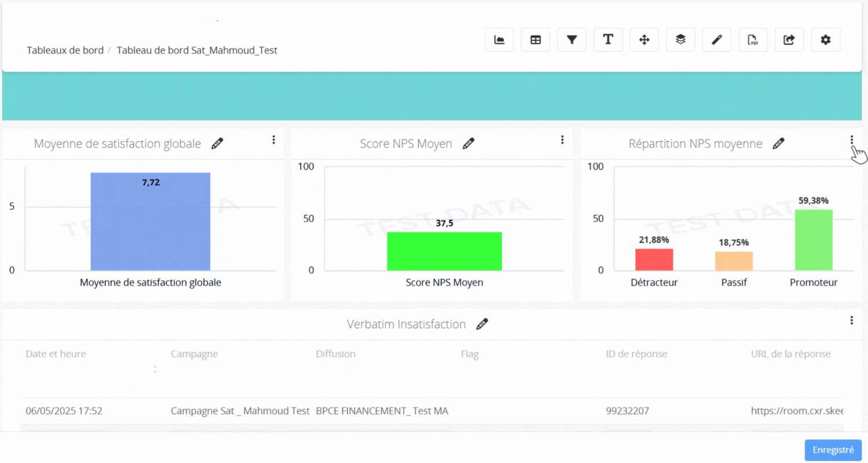
Task: Click the green 'Promoteur' bar
Action: (813, 240)
